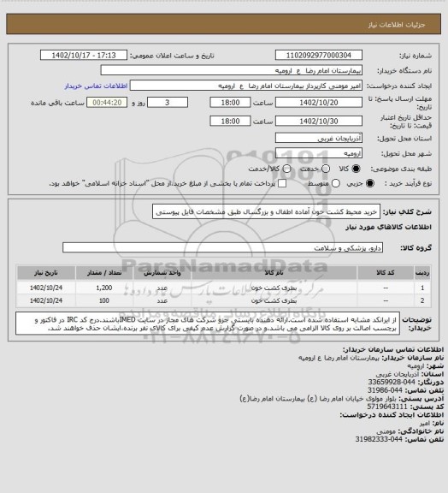Click the family name مومنی
Viewport: 448px width, 493px height.
386,431
